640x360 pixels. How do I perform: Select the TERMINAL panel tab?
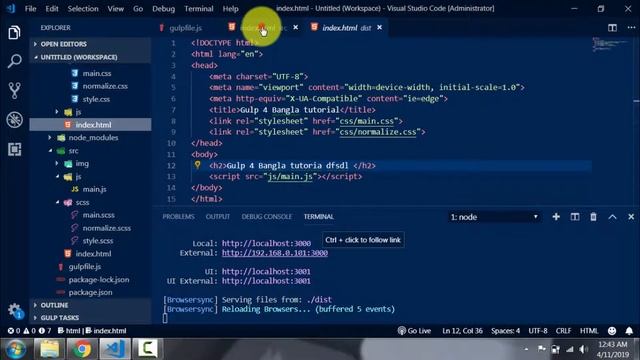pyautogui.click(x=318, y=217)
